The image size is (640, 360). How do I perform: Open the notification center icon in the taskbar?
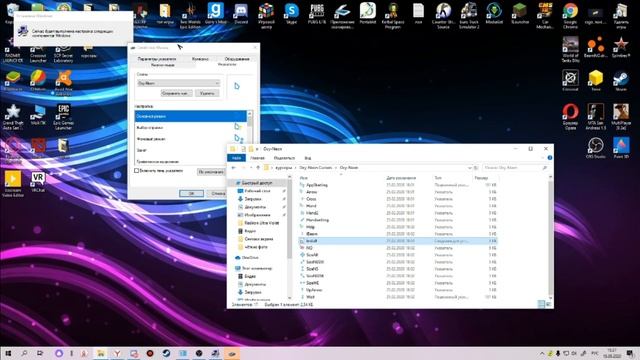point(631,353)
